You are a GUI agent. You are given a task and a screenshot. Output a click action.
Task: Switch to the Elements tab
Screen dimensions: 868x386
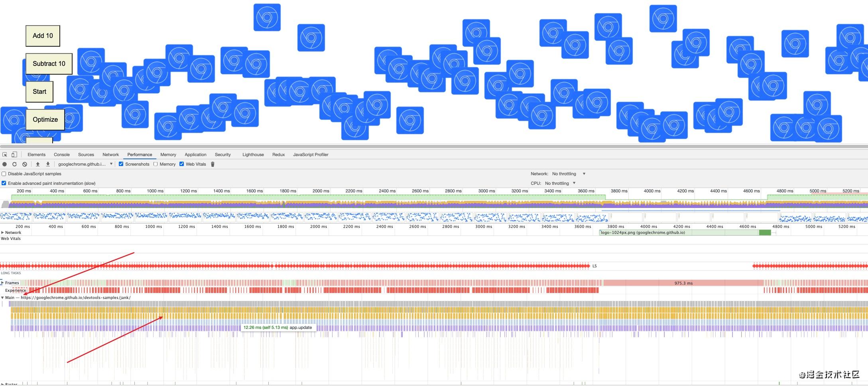(36, 154)
